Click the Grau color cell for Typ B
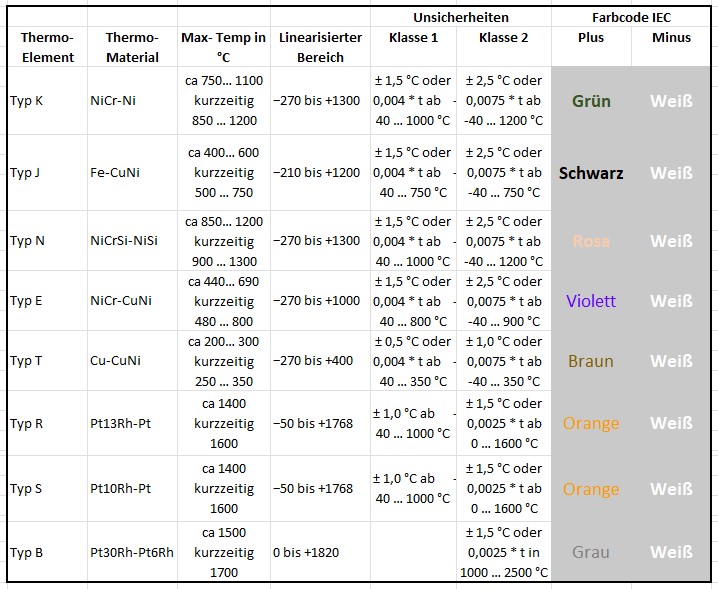Image resolution: width=718 pixels, height=589 pixels. click(591, 552)
